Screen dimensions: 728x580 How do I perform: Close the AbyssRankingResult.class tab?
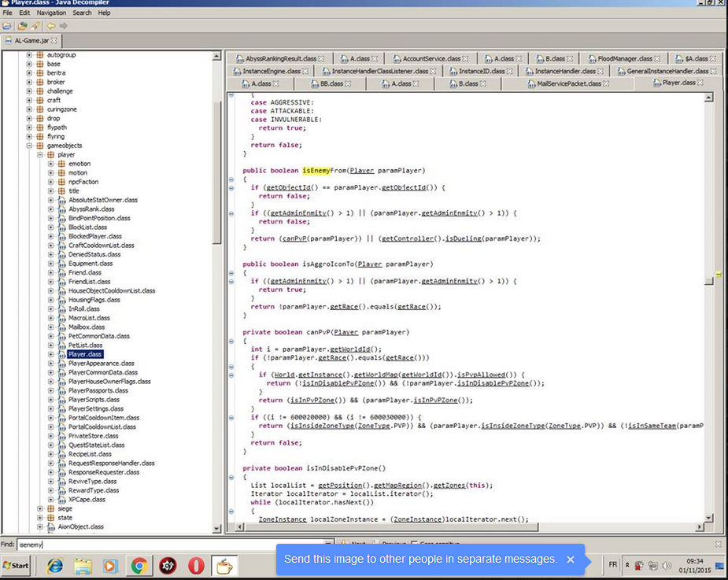click(321, 58)
